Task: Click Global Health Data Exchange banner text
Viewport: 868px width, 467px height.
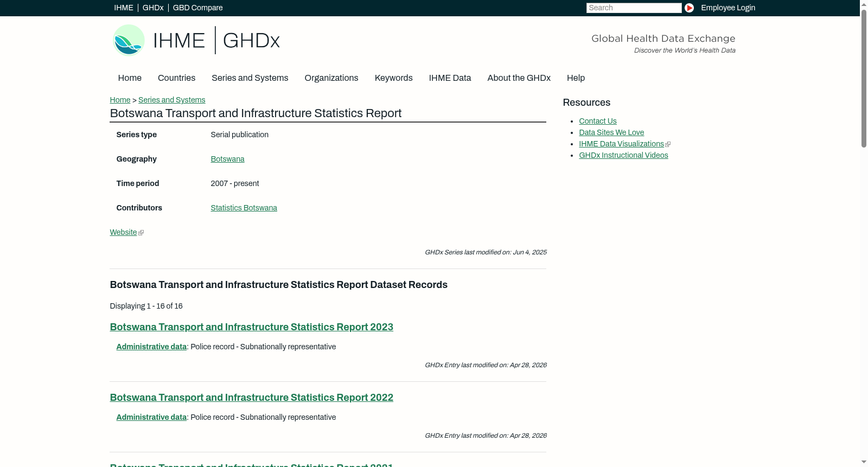Action: [x=663, y=39]
